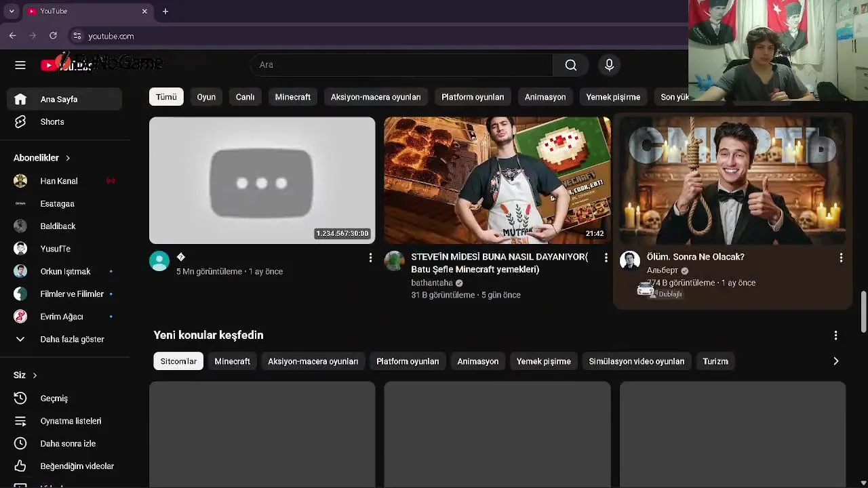The height and width of the screenshot is (488, 868).
Task: Click site information icon in address bar
Action: pos(77,36)
